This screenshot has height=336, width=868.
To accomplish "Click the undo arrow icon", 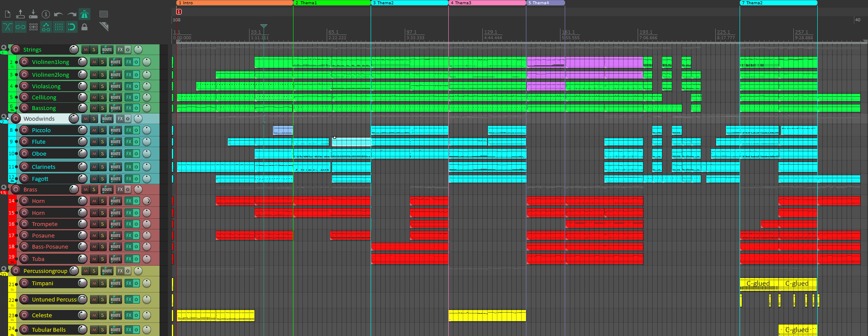I will 58,14.
